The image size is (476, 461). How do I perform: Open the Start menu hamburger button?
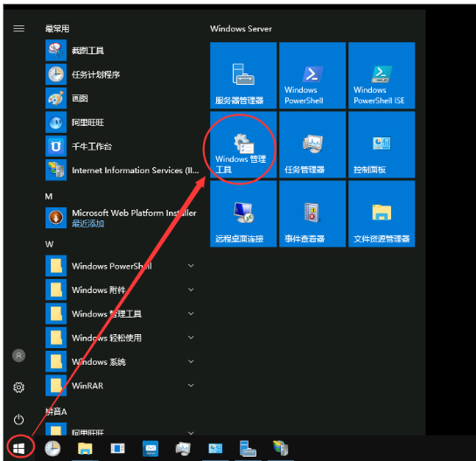(x=19, y=29)
